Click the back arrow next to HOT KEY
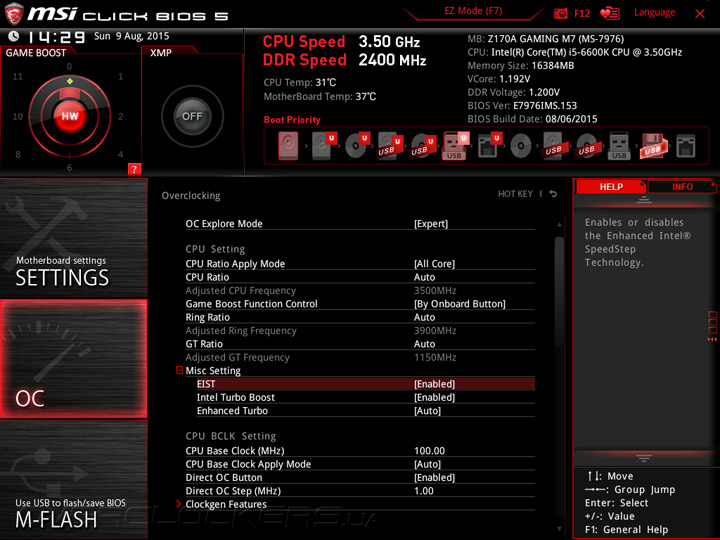This screenshot has height=540, width=720. (553, 194)
